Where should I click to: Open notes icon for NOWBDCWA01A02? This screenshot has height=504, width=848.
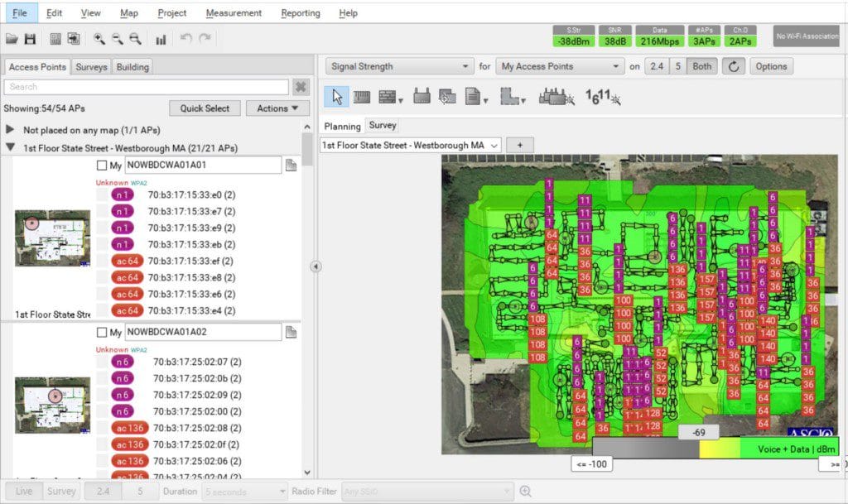coord(291,332)
